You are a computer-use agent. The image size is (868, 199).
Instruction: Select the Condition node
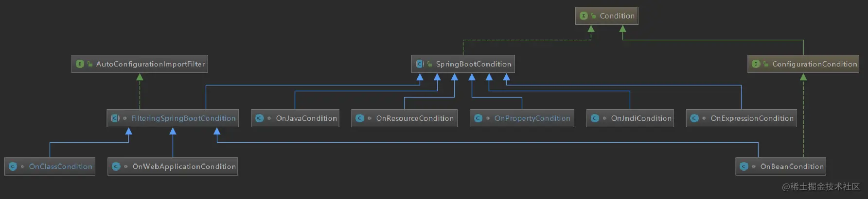tap(606, 16)
